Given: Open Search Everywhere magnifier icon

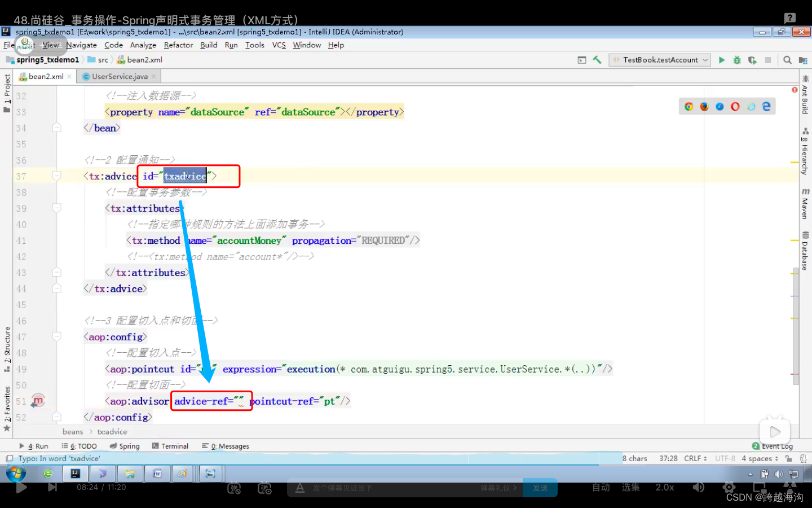Looking at the screenshot, I should tap(788, 60).
